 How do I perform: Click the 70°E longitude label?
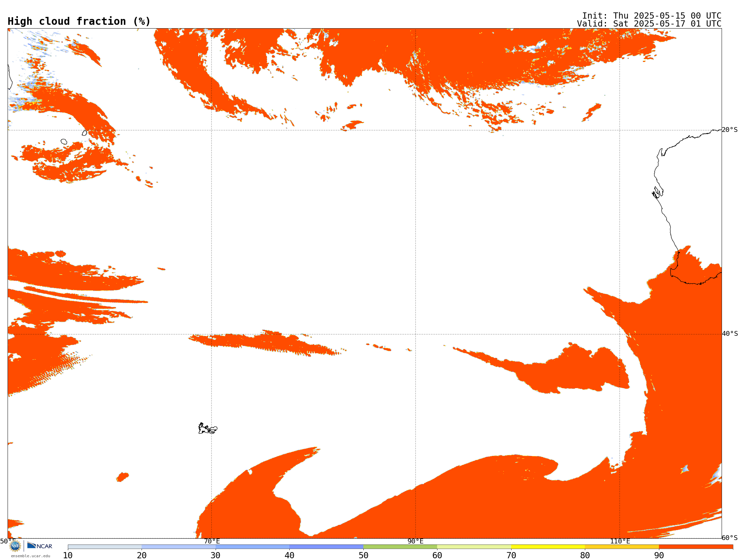212,541
